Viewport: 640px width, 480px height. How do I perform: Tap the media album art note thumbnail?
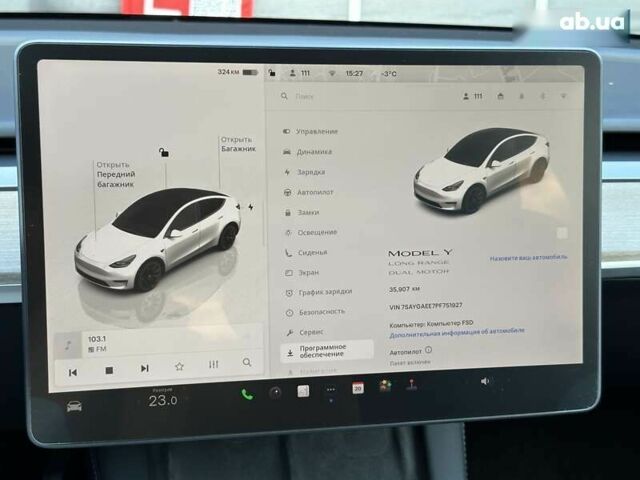tap(68, 346)
